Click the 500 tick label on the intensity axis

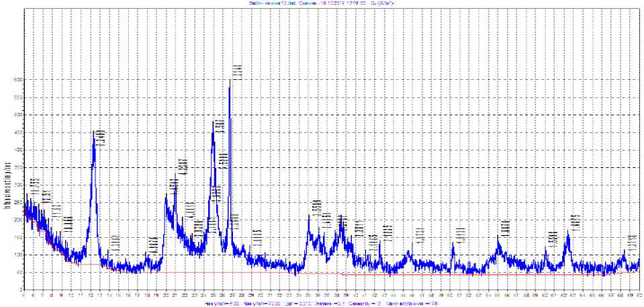(x=17, y=115)
